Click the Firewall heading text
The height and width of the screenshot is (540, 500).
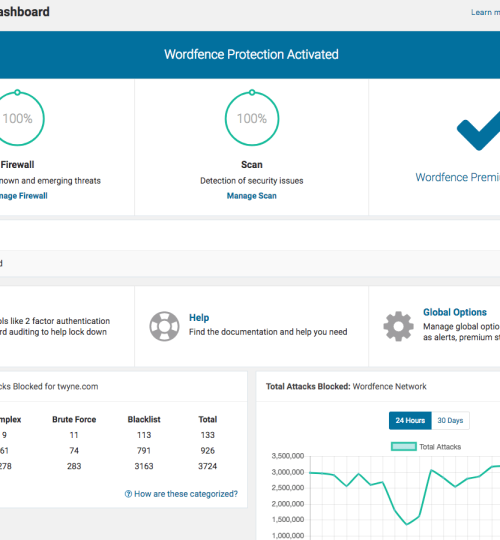pyautogui.click(x=17, y=165)
